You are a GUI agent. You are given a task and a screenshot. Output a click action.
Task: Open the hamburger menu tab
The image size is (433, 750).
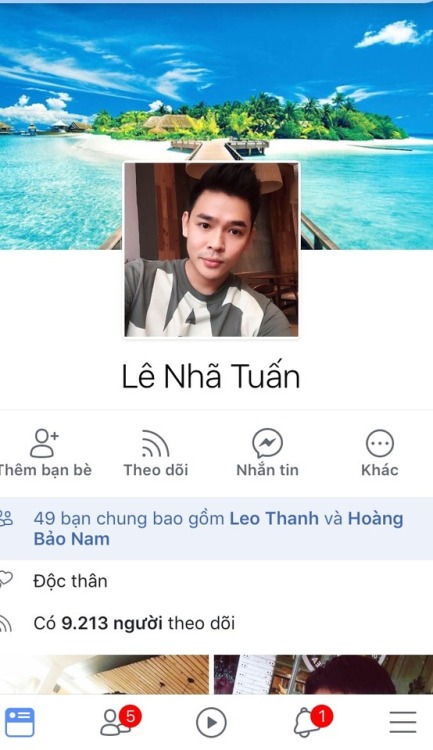(403, 722)
